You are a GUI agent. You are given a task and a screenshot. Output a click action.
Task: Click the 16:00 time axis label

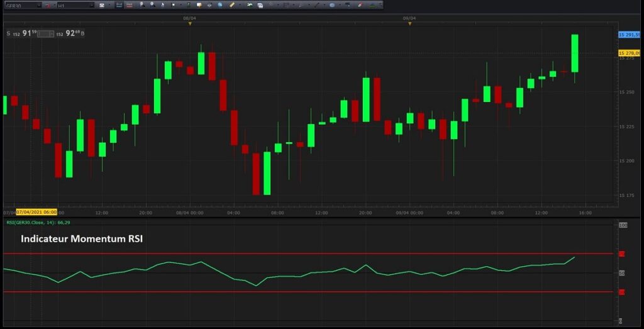586,213
